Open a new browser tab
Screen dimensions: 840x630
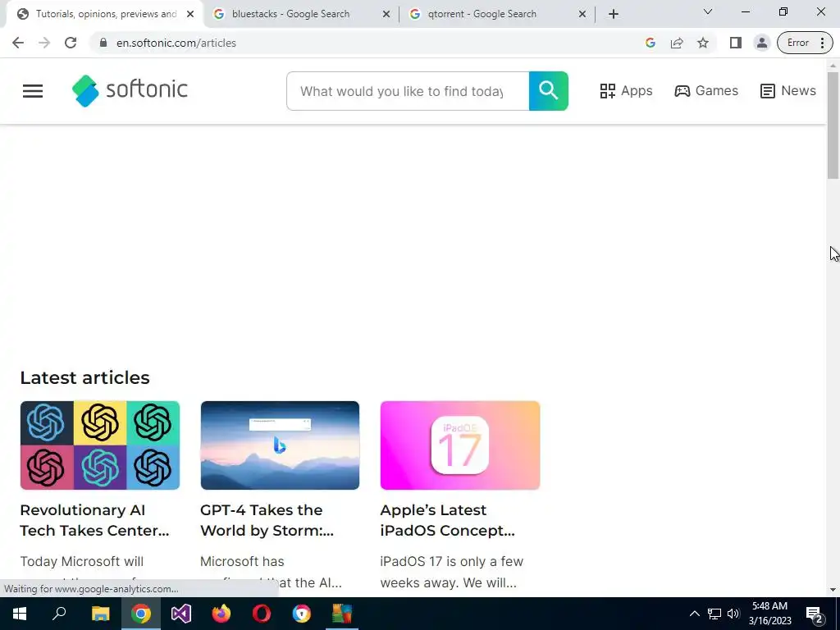pos(614,14)
